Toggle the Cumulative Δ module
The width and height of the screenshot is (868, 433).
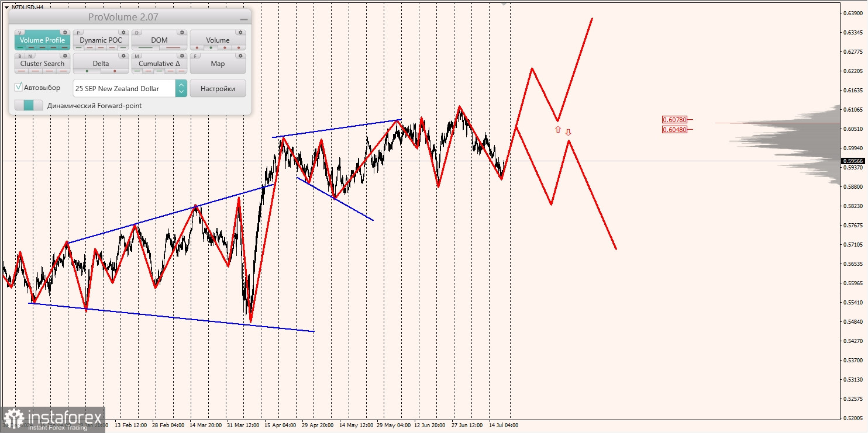click(x=159, y=64)
